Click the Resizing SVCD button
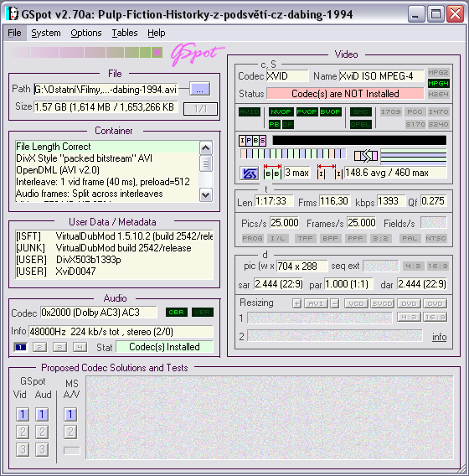Screen dimensions: 469x476 382,303
